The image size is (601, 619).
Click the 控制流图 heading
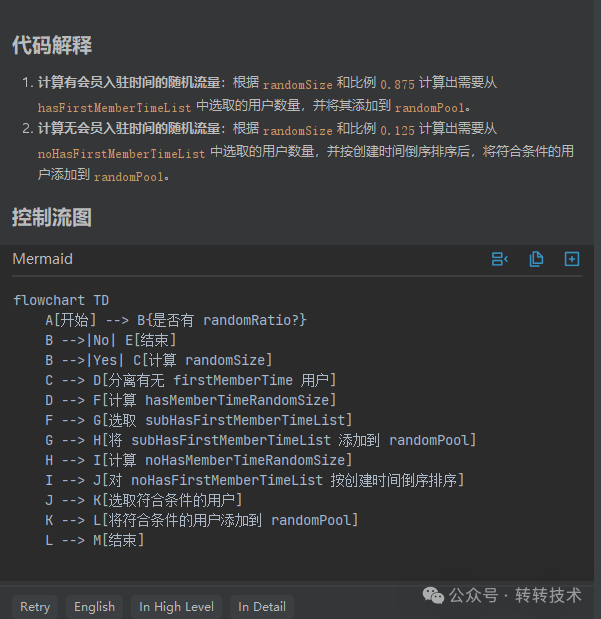pos(52,217)
